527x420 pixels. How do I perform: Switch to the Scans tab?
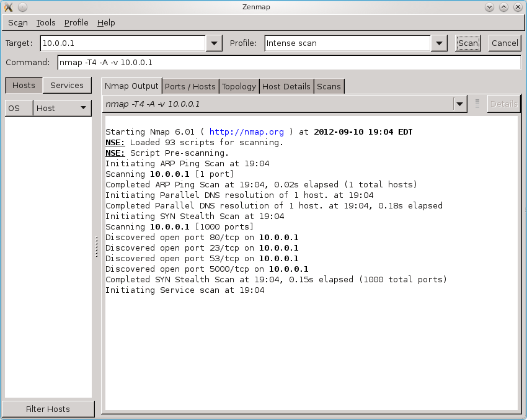pyautogui.click(x=329, y=86)
